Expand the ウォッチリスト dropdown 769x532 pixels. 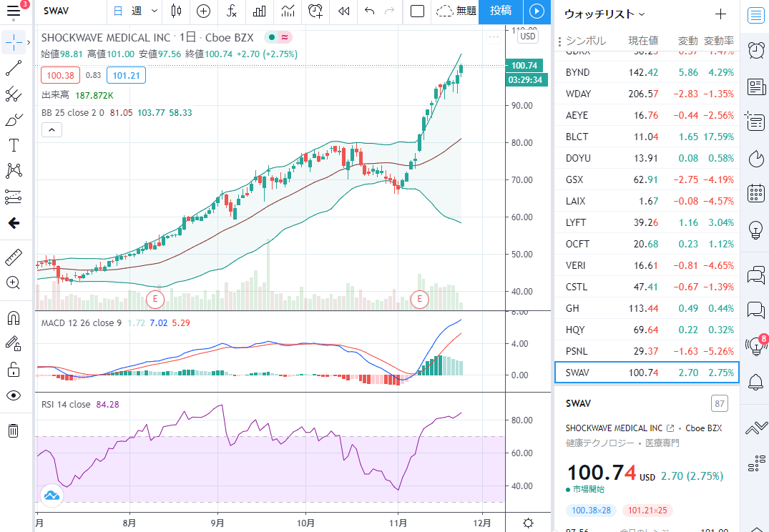coord(604,14)
